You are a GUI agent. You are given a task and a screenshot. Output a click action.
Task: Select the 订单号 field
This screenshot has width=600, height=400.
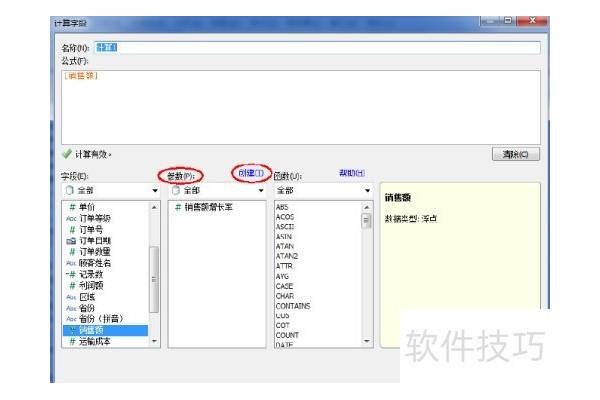[x=106, y=229]
